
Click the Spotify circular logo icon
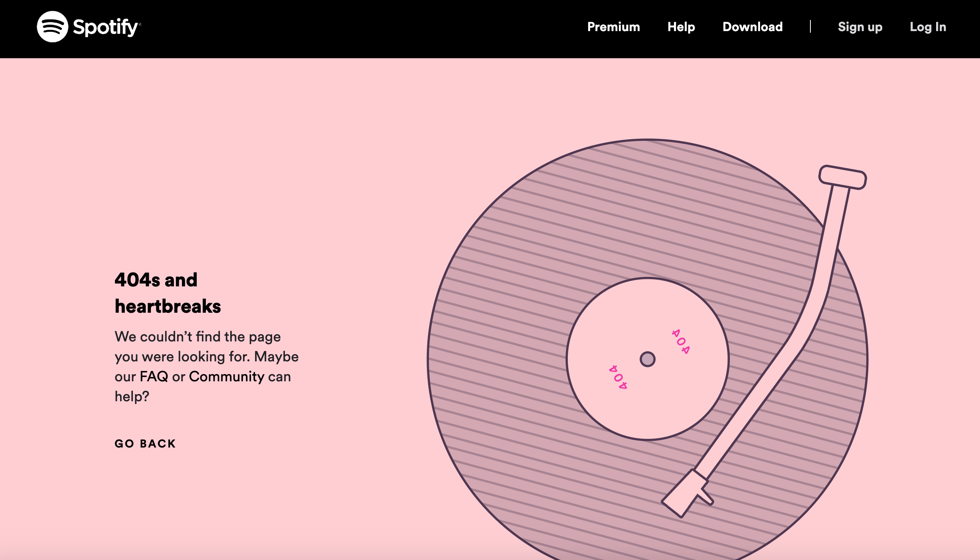click(x=52, y=27)
